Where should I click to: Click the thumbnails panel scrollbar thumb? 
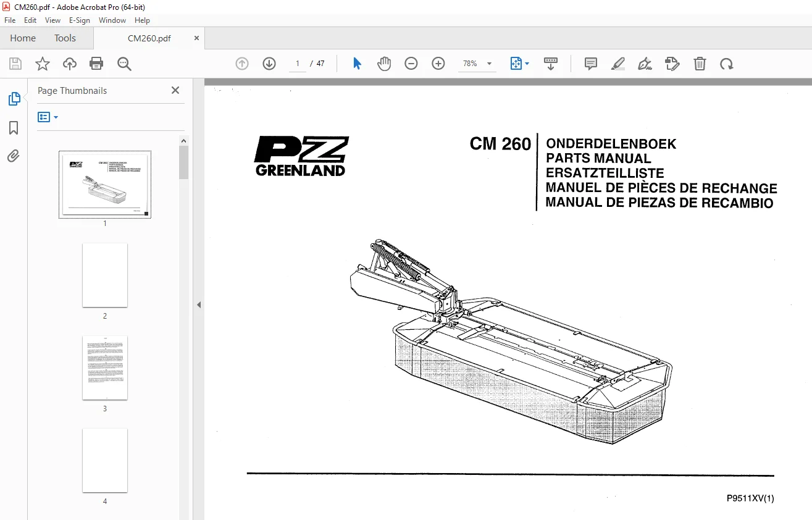pos(184,162)
